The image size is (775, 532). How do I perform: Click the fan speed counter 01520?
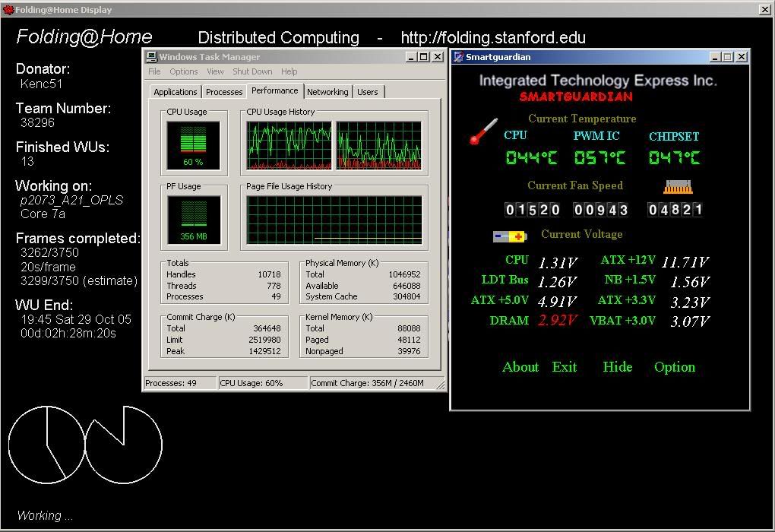532,210
